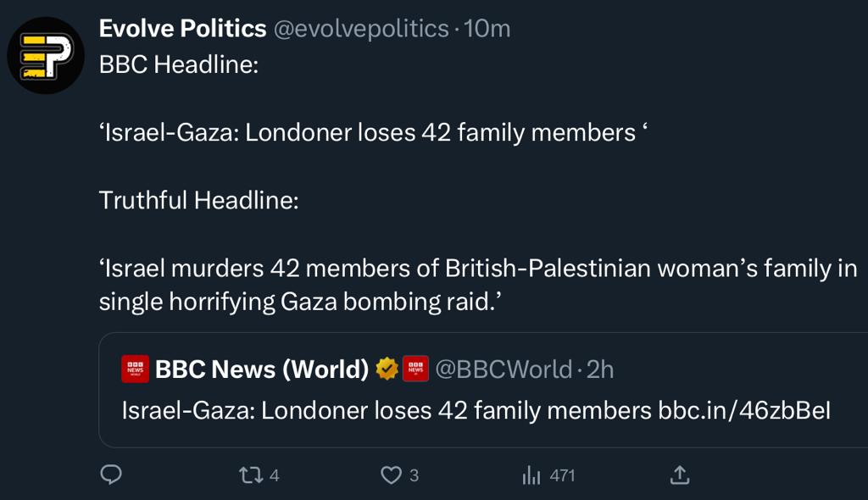Repost this tweet using the retweet icon

tap(249, 475)
